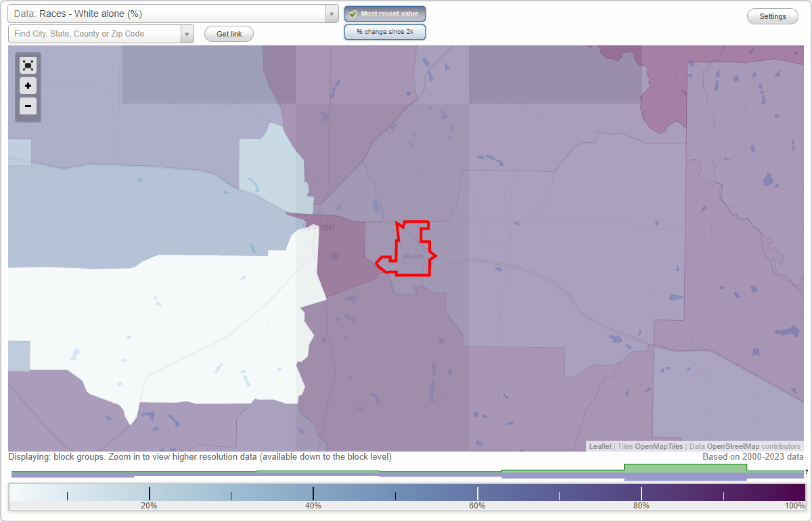Click the zoom in plus icon

[x=28, y=86]
